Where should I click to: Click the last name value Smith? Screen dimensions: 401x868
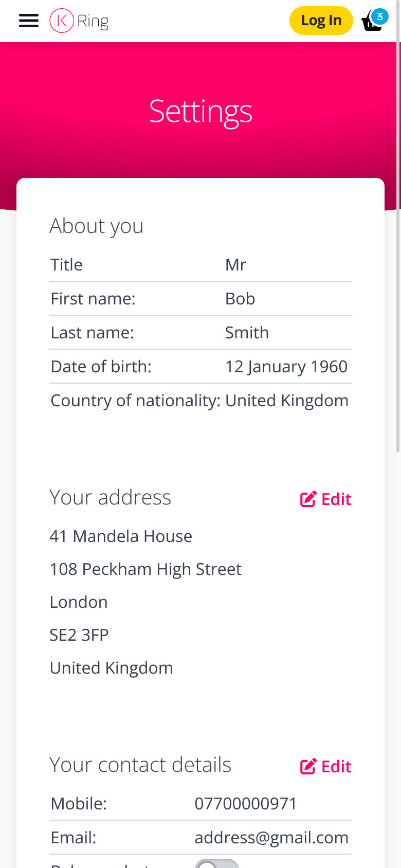point(247,333)
